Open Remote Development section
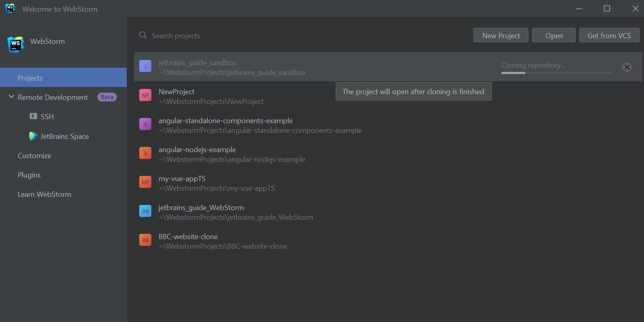 (x=53, y=97)
